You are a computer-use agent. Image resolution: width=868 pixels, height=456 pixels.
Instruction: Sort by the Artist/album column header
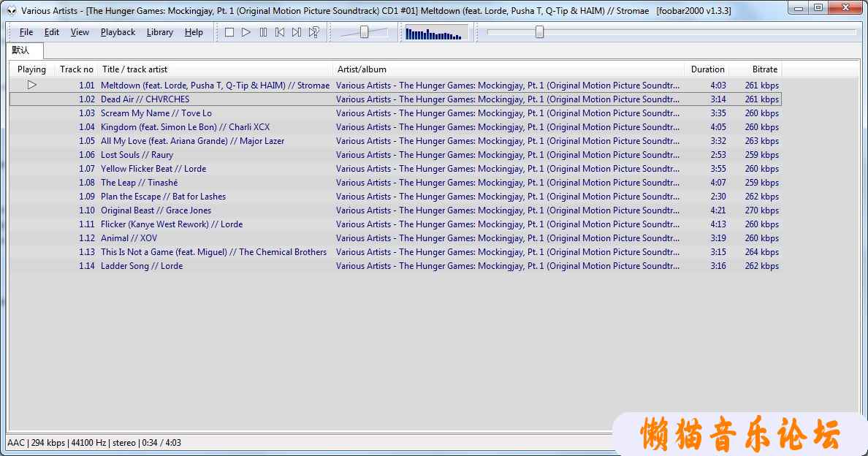coord(509,69)
